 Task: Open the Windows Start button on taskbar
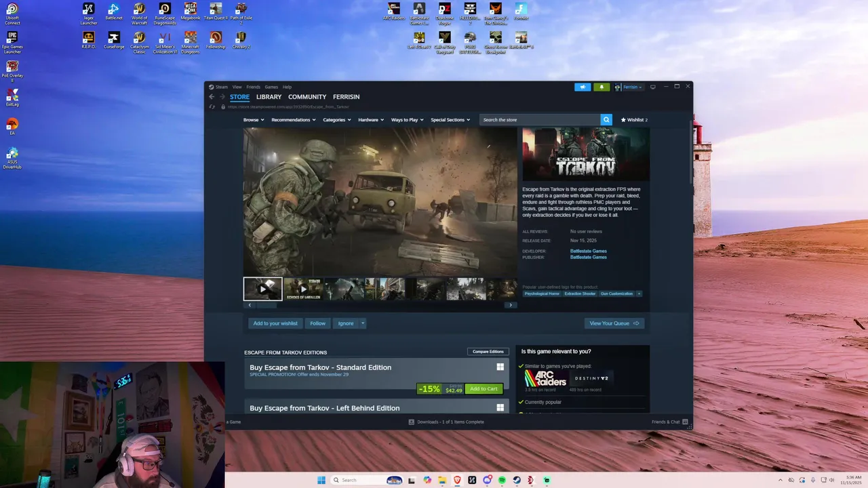[321, 480]
